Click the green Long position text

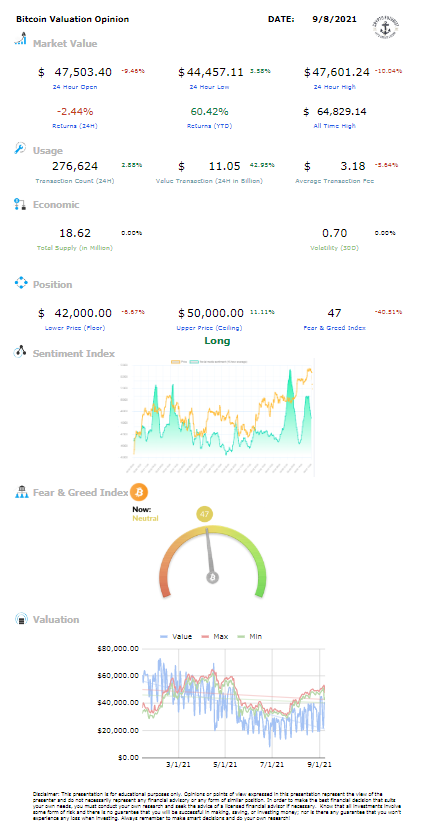coord(217,340)
